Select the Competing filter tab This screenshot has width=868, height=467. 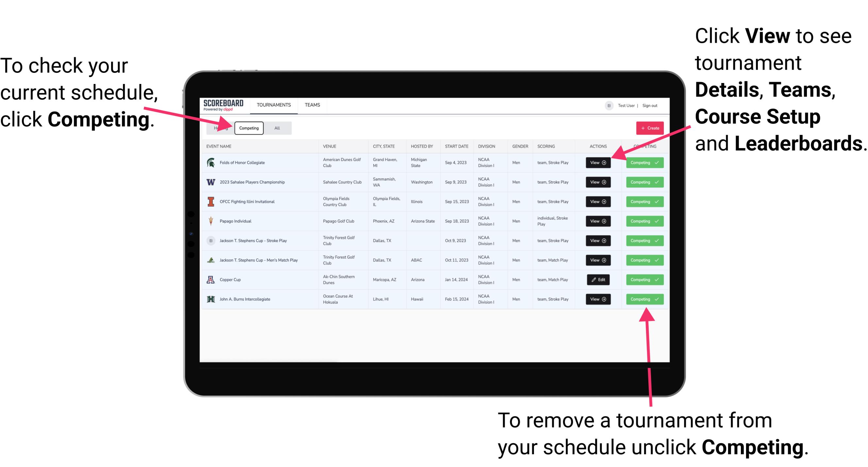pos(248,128)
